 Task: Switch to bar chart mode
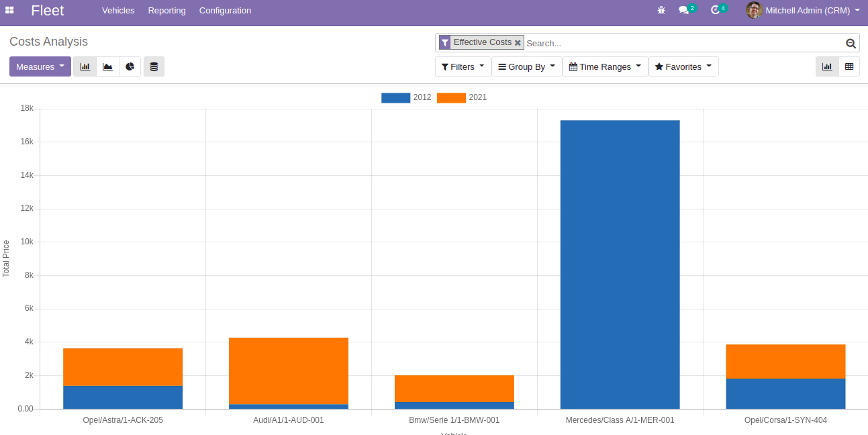coord(85,66)
